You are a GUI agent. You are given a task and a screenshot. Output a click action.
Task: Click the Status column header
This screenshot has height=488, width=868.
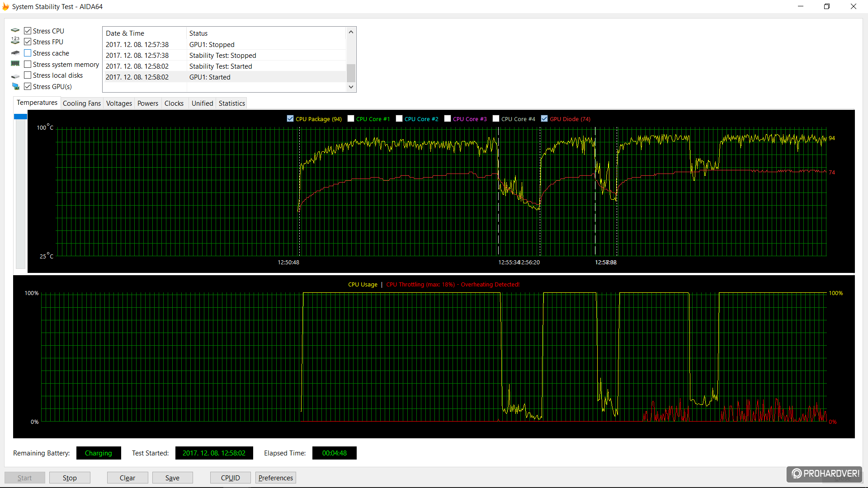coord(266,33)
